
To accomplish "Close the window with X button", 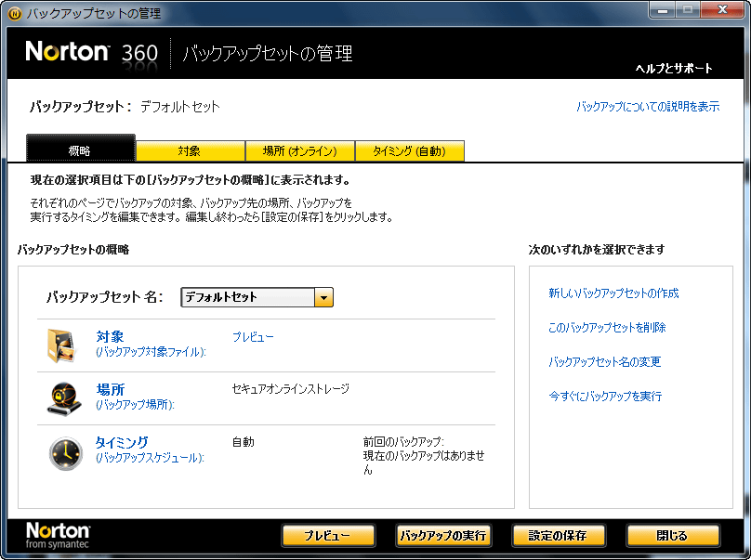I will coord(722,9).
